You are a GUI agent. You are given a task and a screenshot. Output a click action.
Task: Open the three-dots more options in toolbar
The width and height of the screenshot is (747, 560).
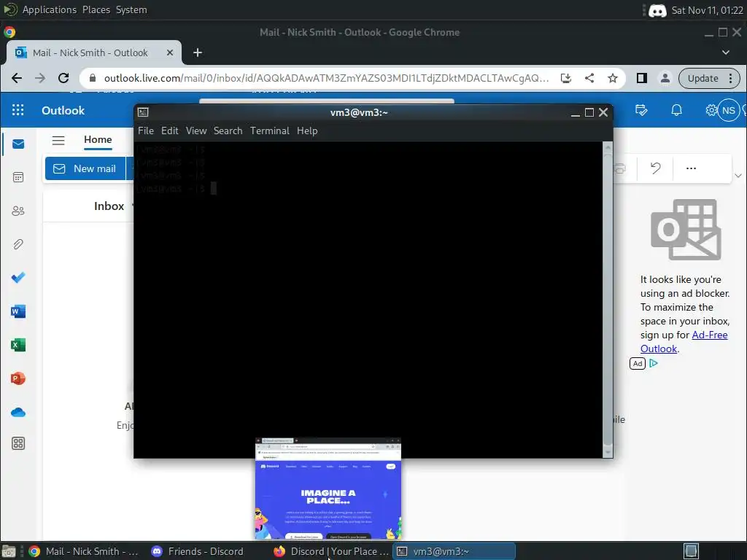pyautogui.click(x=691, y=168)
